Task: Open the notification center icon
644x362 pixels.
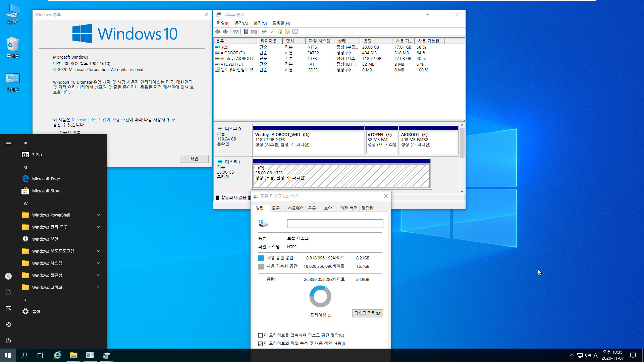Action: [633, 355]
